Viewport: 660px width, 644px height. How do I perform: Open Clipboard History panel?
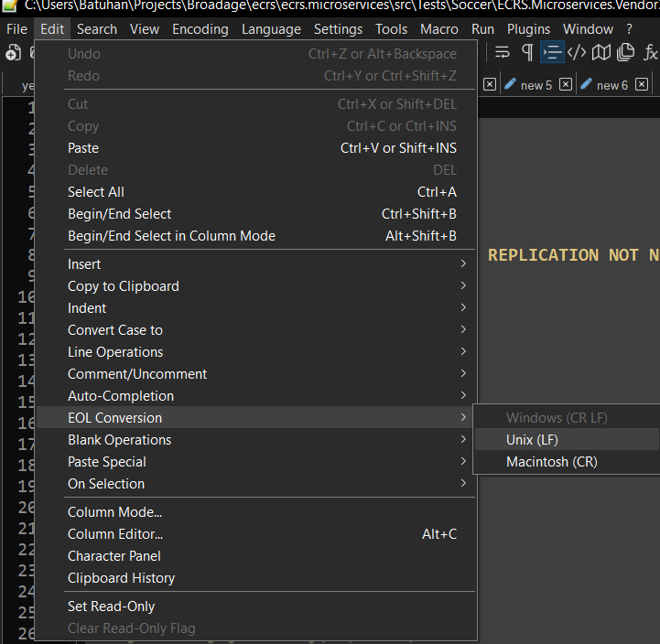121,578
